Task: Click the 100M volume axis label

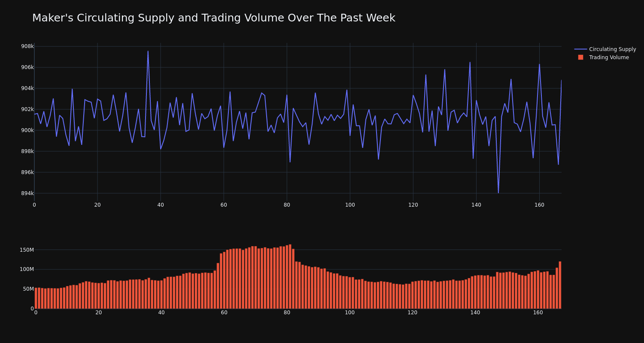Action: coord(27,269)
